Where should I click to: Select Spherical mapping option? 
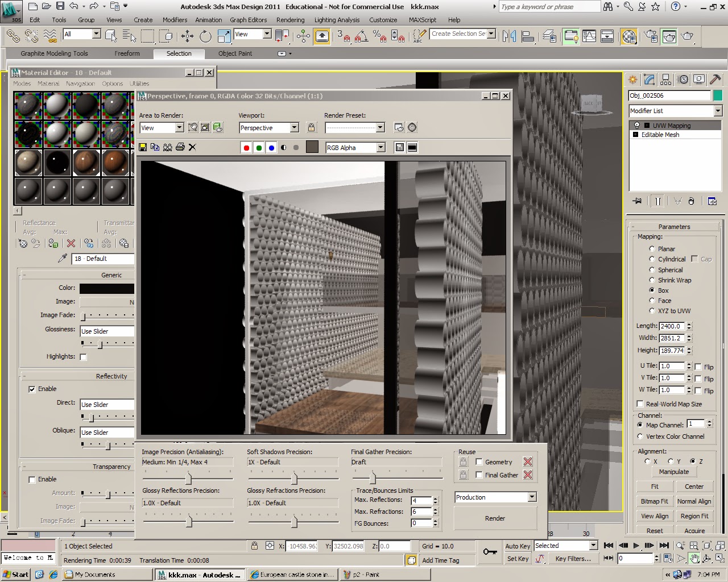pos(652,270)
